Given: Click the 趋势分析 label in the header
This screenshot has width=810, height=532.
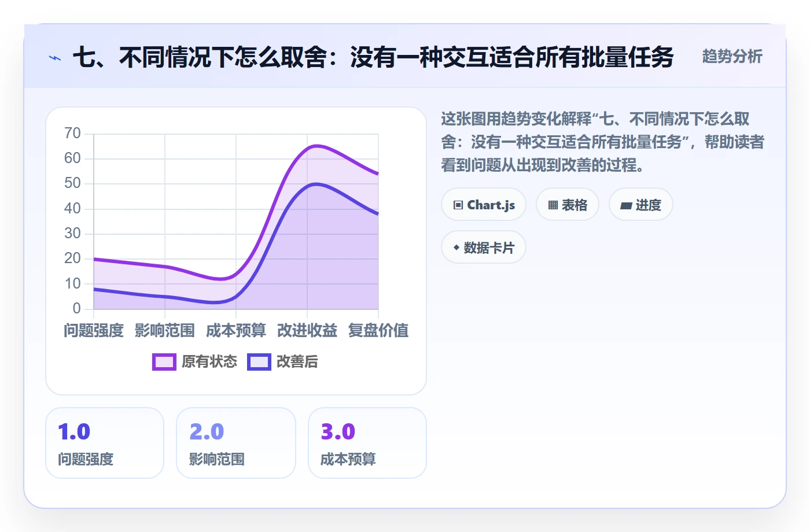Looking at the screenshot, I should pos(732,57).
